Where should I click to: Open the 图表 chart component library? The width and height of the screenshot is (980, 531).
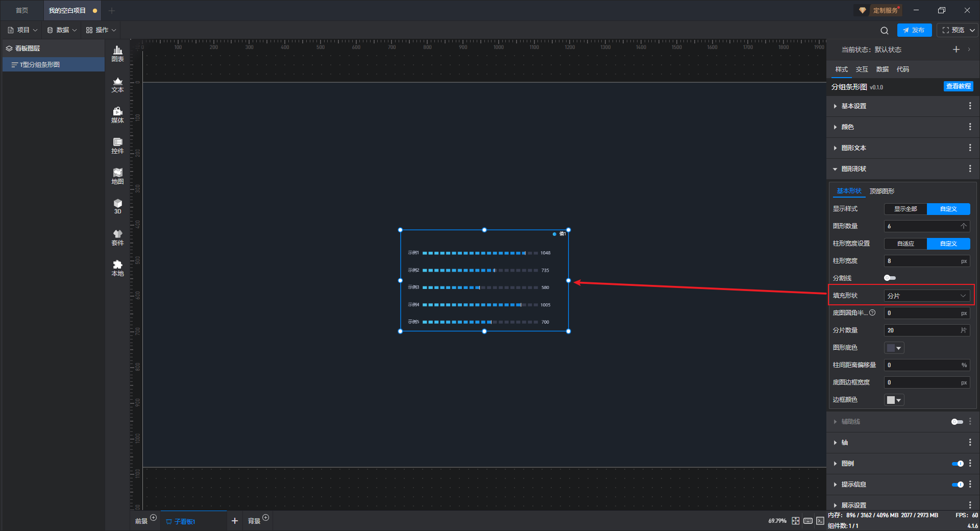117,54
